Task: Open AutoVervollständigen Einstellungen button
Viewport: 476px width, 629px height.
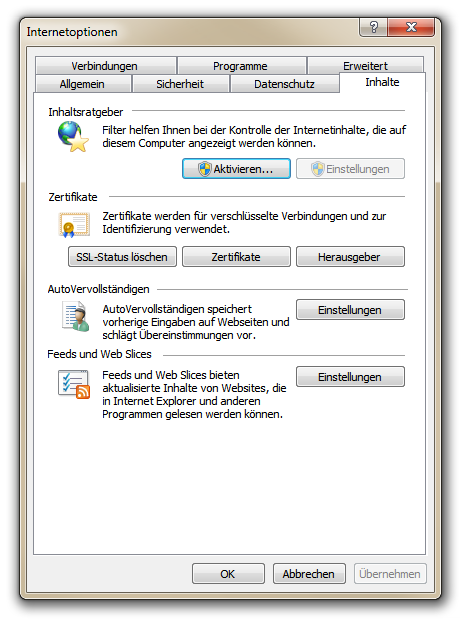Action: pos(350,310)
